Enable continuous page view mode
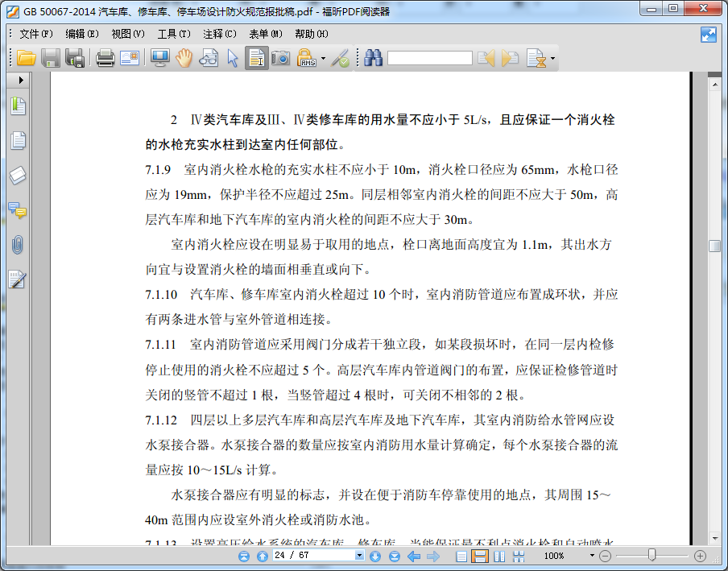 (479, 557)
